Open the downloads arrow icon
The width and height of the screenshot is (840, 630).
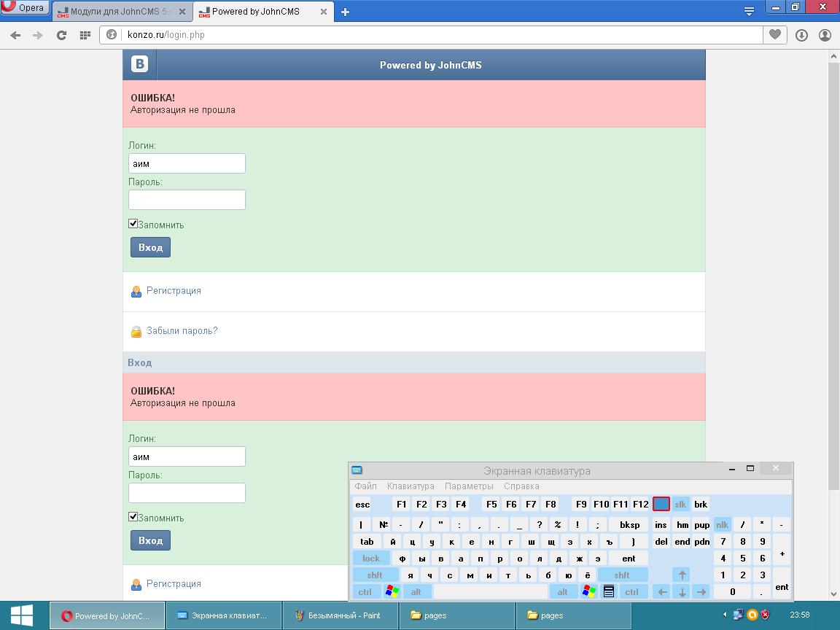tap(801, 35)
